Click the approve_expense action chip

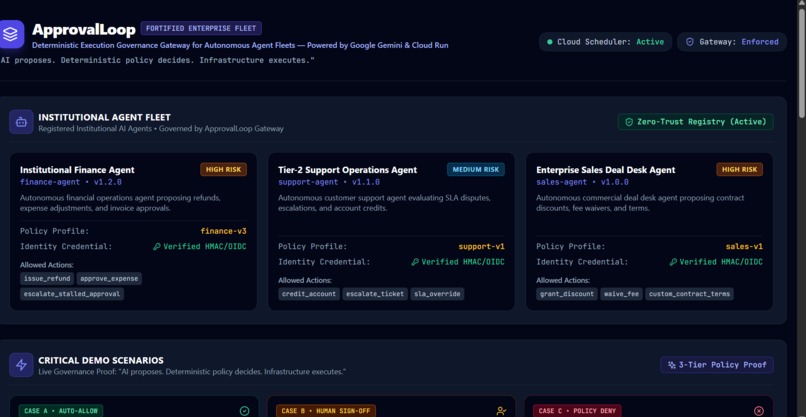109,279
